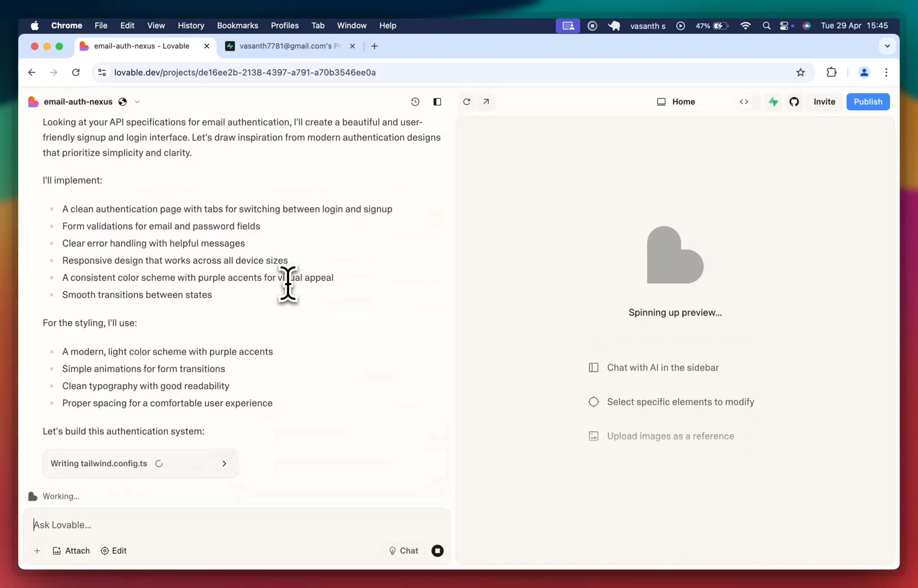The height and width of the screenshot is (588, 918).
Task: Open version history clock icon
Action: point(415,102)
